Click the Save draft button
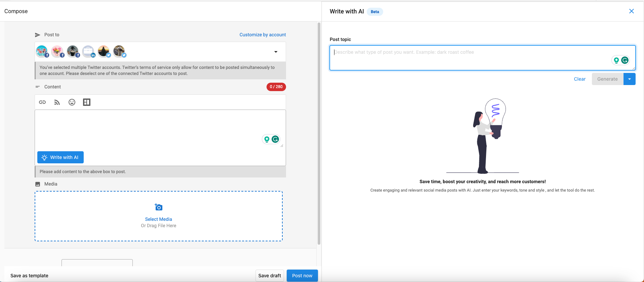644x282 pixels. point(270,276)
